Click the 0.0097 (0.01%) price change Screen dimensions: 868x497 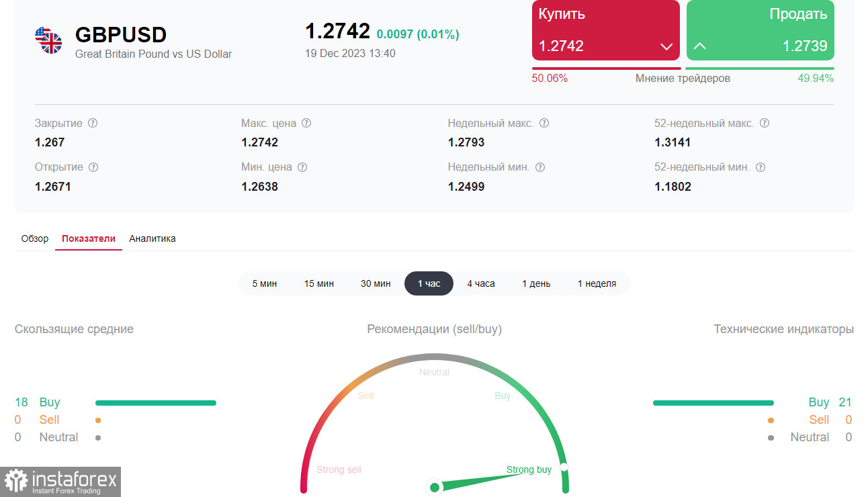tap(418, 34)
